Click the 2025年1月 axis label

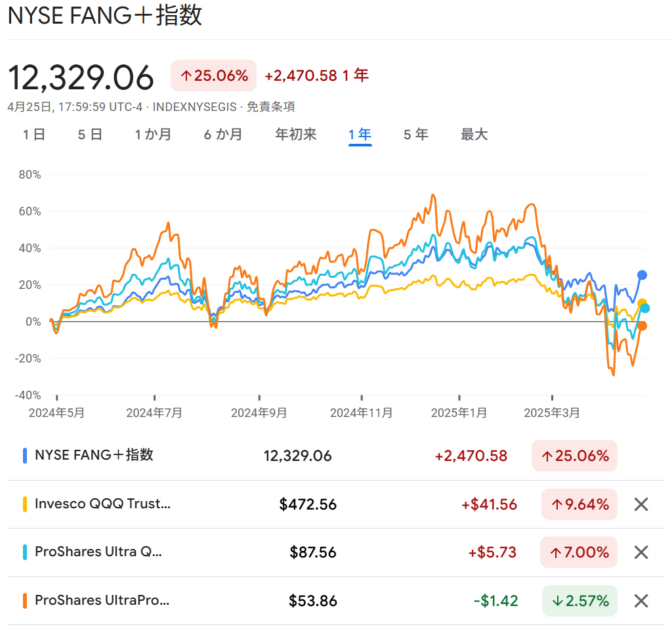459,412
